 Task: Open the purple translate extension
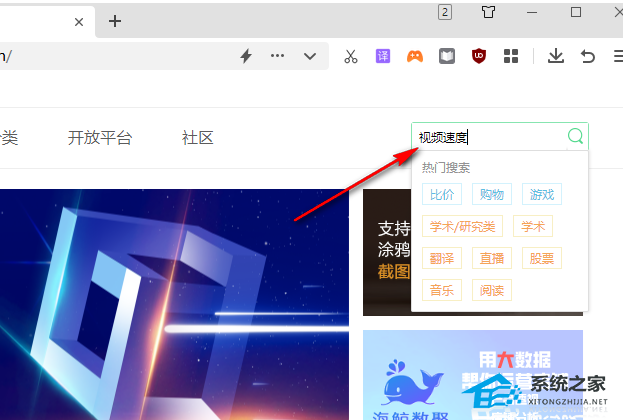(383, 56)
